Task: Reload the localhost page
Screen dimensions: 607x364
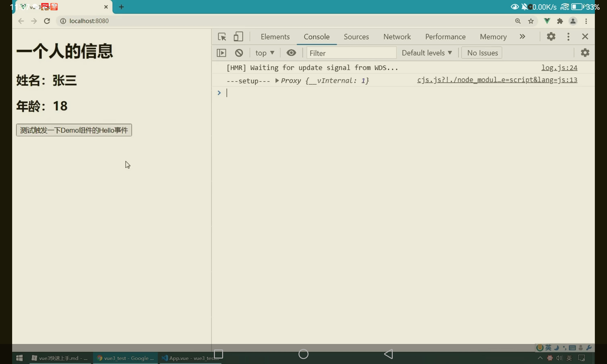Action: click(x=47, y=21)
